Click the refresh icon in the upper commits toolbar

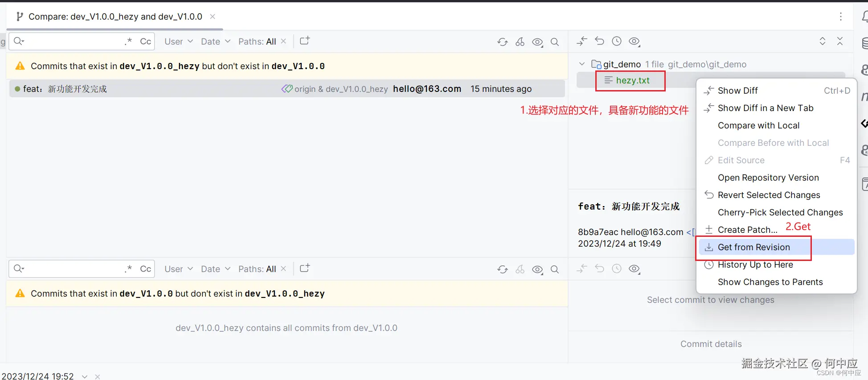[503, 42]
